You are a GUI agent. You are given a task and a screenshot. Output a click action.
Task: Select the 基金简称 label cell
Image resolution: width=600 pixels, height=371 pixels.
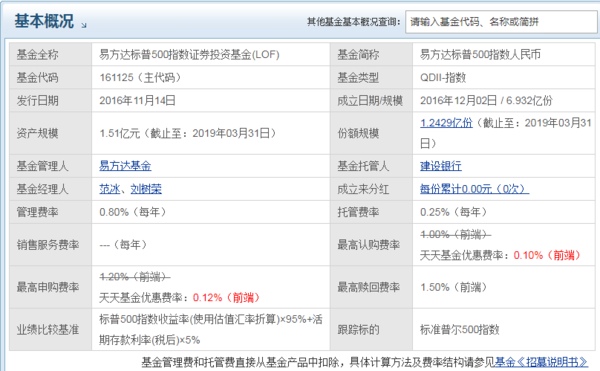coord(372,55)
